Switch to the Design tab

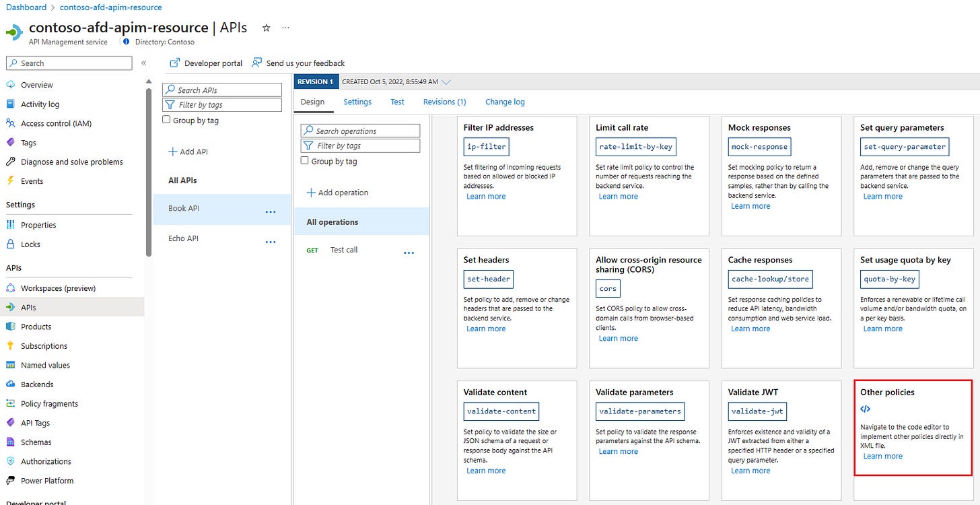(312, 102)
